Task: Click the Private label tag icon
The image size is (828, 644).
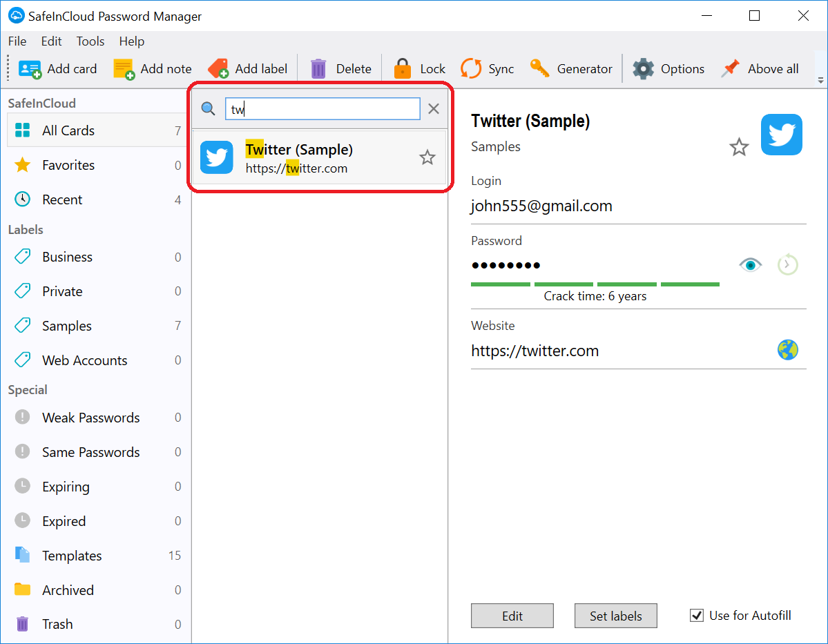Action: pyautogui.click(x=22, y=291)
